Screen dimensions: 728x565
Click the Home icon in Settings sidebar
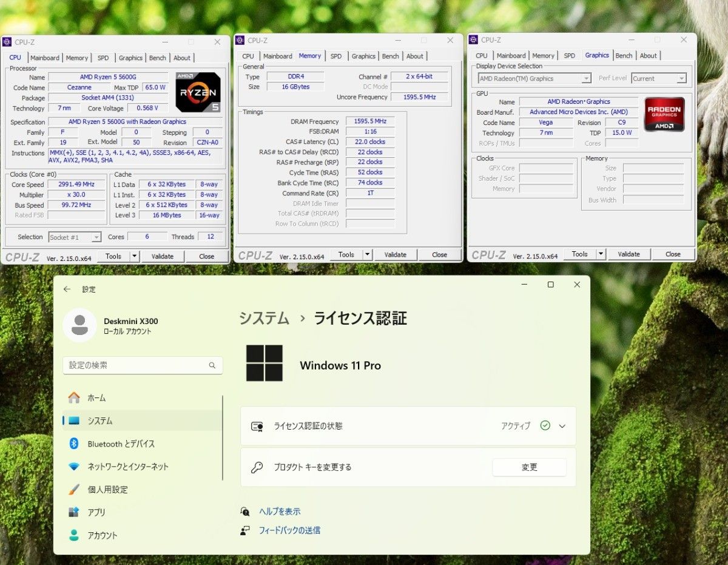tap(74, 398)
